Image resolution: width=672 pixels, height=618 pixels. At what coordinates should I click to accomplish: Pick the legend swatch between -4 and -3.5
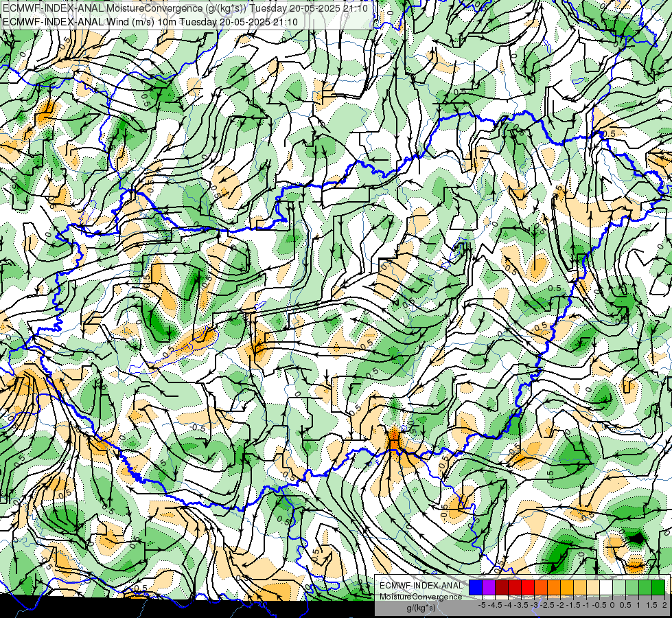(x=515, y=587)
